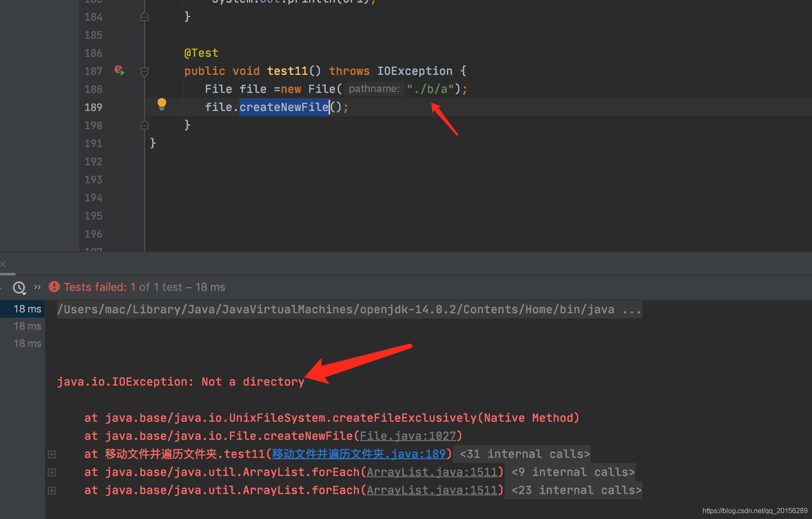812x519 pixels.
Task: Toggle fold end marker at line 190
Action: click(x=145, y=125)
